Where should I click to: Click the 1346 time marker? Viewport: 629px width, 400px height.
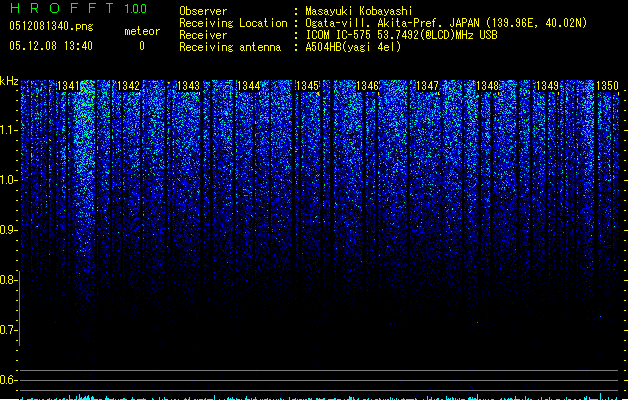coord(367,86)
